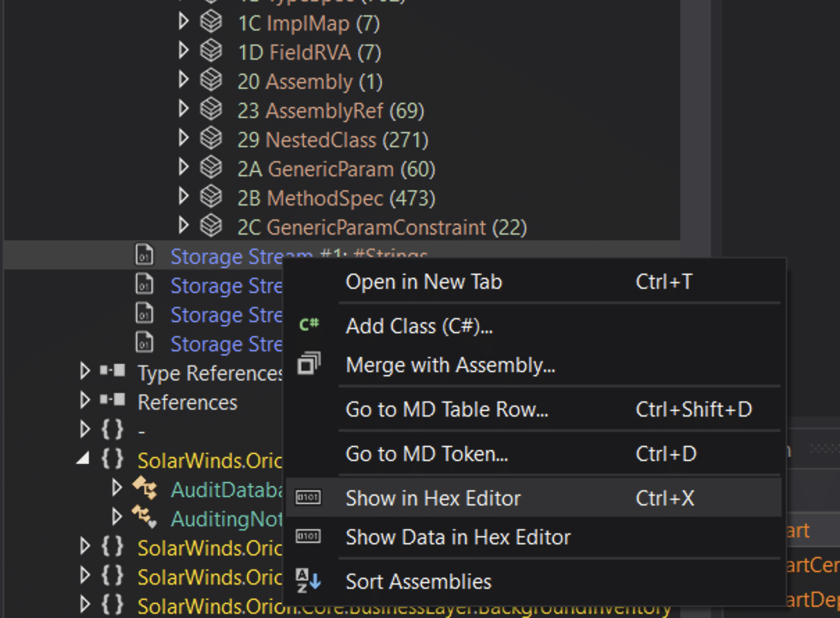The image size is (840, 618).
Task: Click the C# icon beside Add Class
Action: 309,325
